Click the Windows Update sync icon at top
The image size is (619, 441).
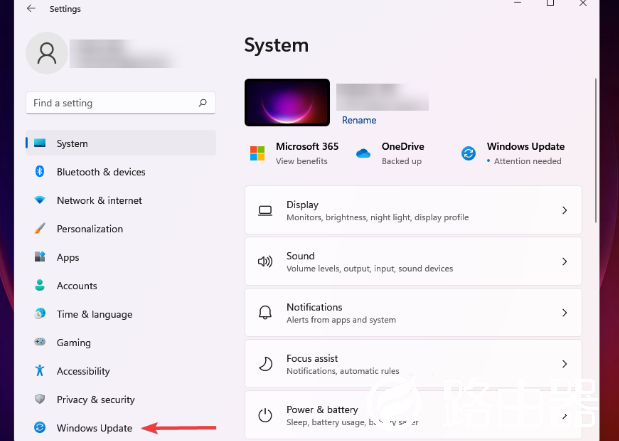pos(469,153)
